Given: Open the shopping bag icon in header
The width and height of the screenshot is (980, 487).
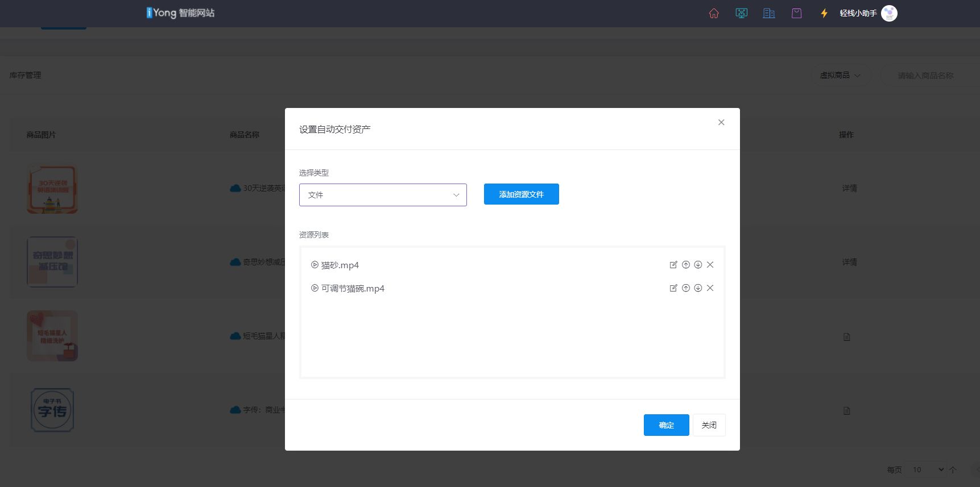Looking at the screenshot, I should click(796, 13).
